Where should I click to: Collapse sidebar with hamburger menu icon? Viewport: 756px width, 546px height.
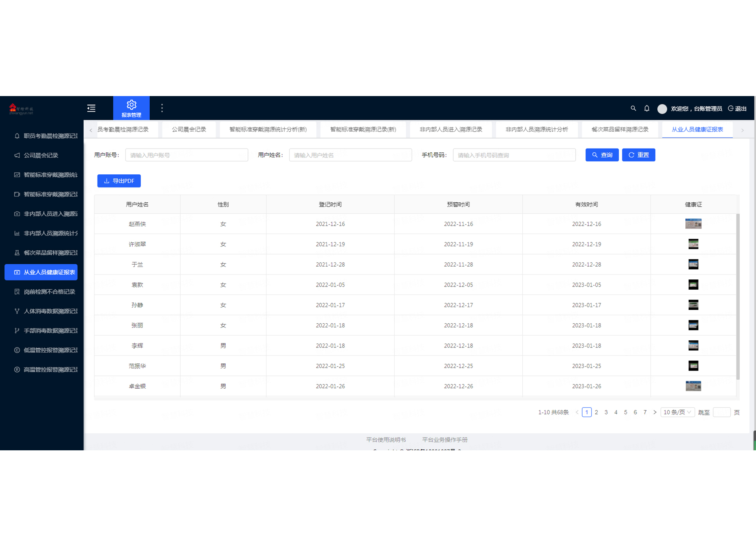(91, 108)
